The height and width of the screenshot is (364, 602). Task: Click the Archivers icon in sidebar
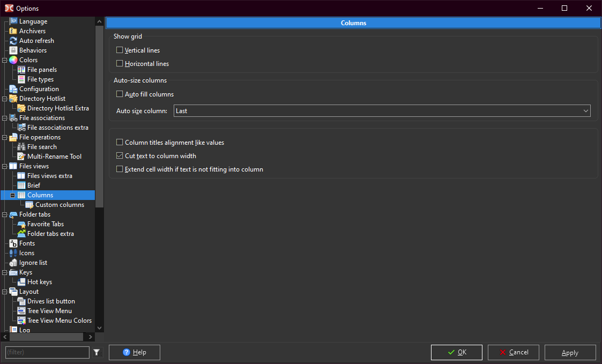coord(13,31)
